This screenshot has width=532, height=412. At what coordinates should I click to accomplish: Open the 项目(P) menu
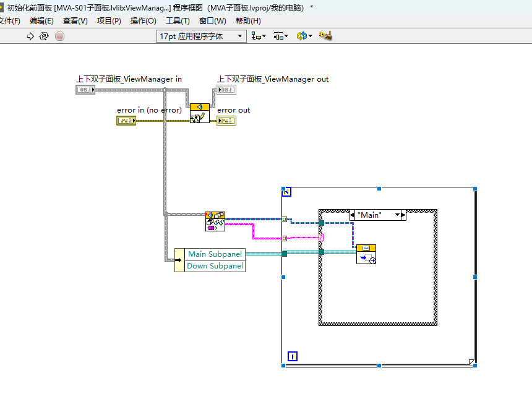[109, 21]
